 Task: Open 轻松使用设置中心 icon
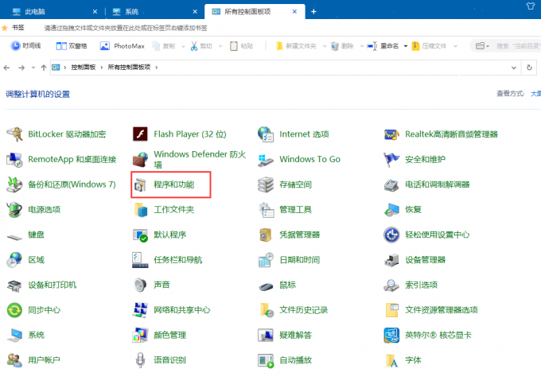391,235
